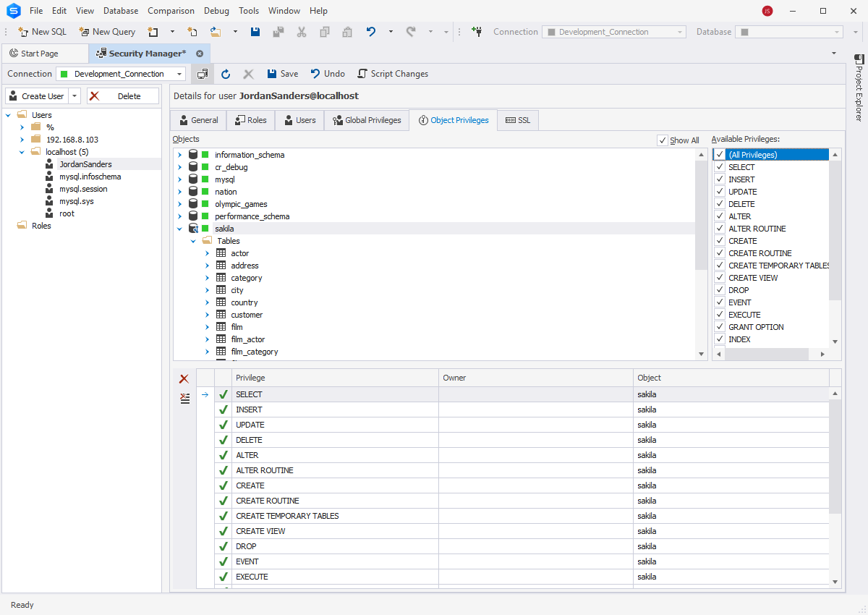The height and width of the screenshot is (615, 868).
Task: Click the Script Changes icon
Action: pyautogui.click(x=362, y=74)
